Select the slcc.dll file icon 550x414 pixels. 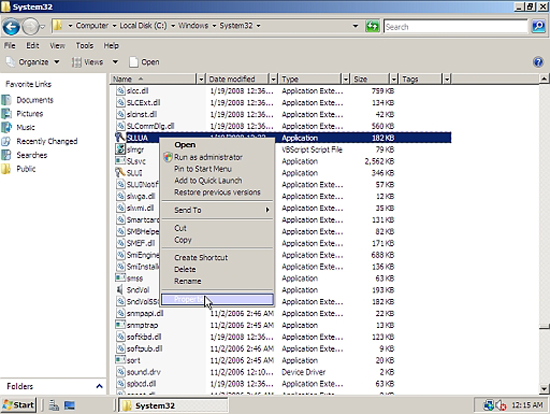pos(120,91)
